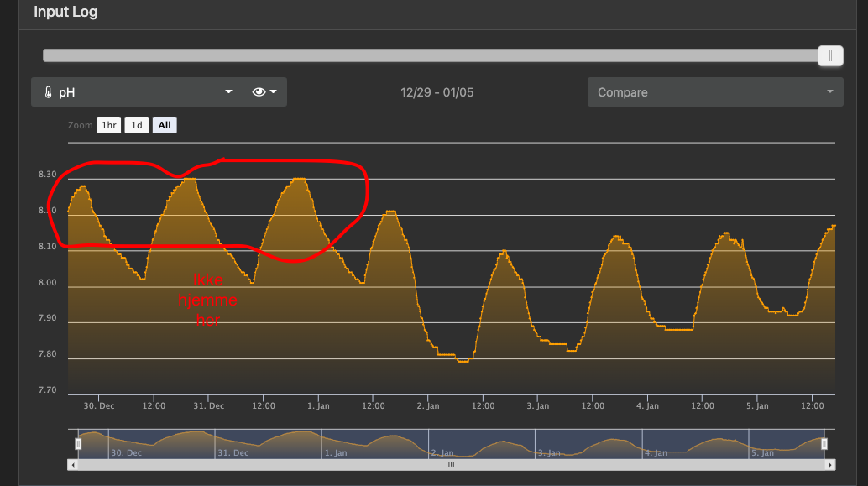Click the red annotation text on chart
The width and height of the screenshot is (868, 486).
click(208, 300)
